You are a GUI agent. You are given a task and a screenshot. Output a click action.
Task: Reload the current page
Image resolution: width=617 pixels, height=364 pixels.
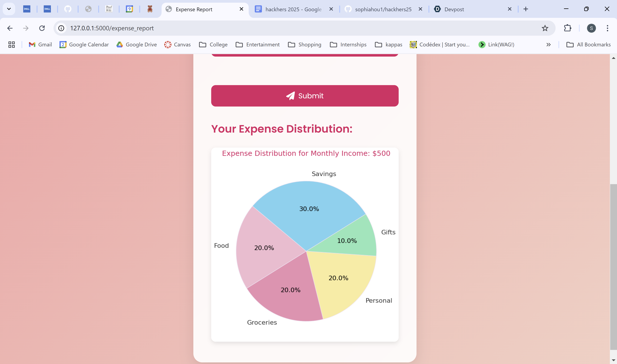coord(42,28)
